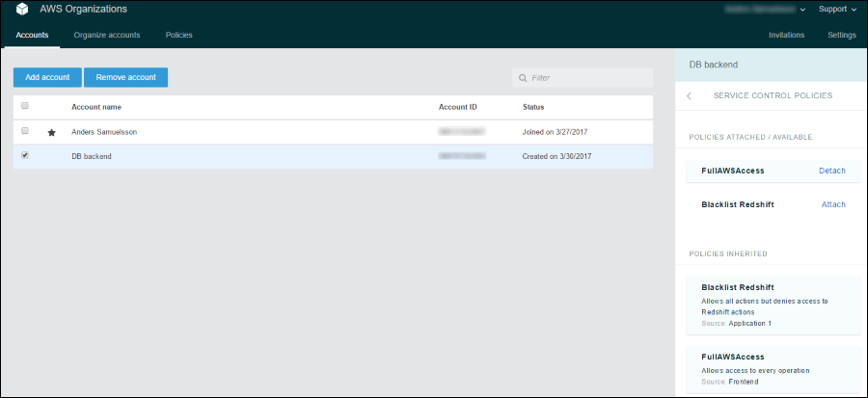Open the Support dropdown menu
The width and height of the screenshot is (868, 398).
pos(837,10)
